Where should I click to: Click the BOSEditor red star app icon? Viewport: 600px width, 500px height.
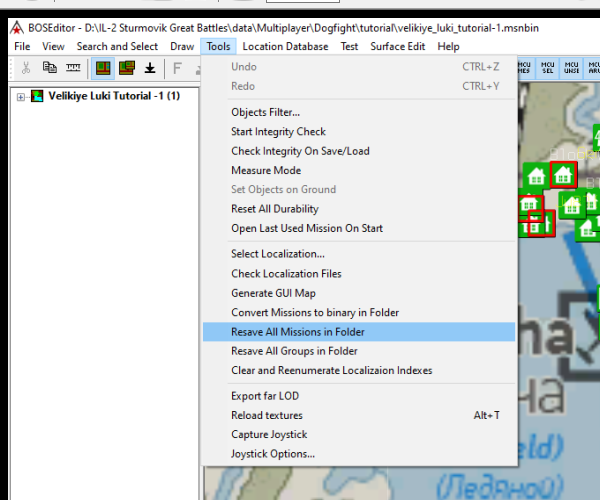(x=17, y=28)
